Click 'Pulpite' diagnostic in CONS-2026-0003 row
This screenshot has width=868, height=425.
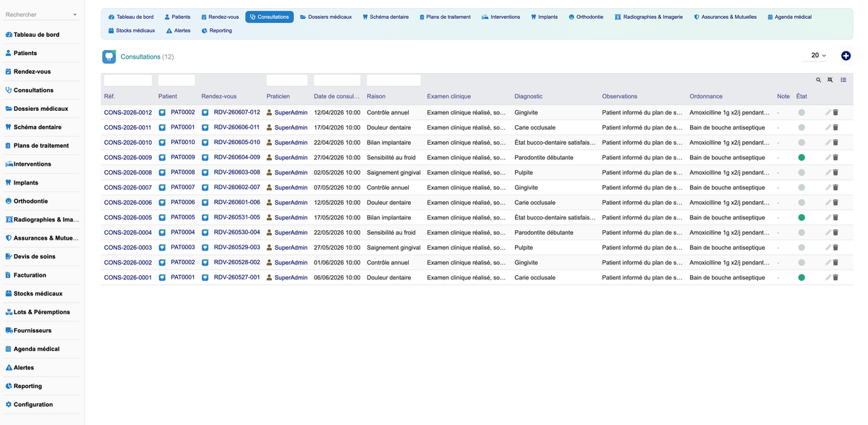524,248
